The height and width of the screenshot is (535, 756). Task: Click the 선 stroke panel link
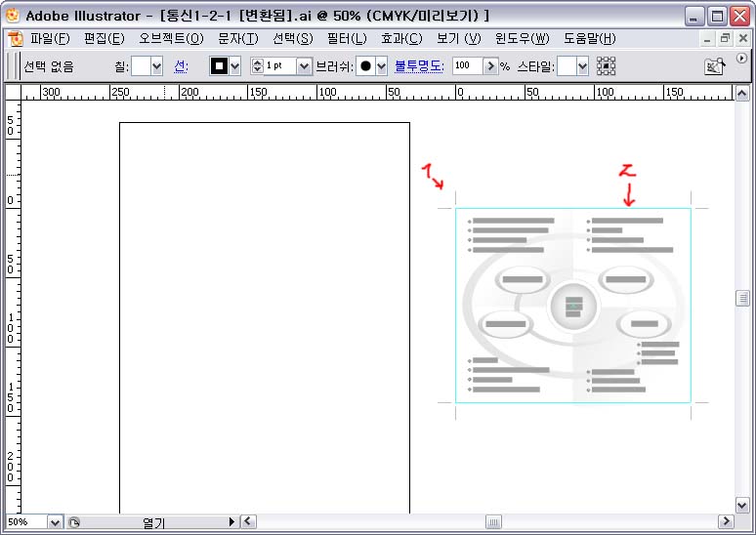coord(181,66)
